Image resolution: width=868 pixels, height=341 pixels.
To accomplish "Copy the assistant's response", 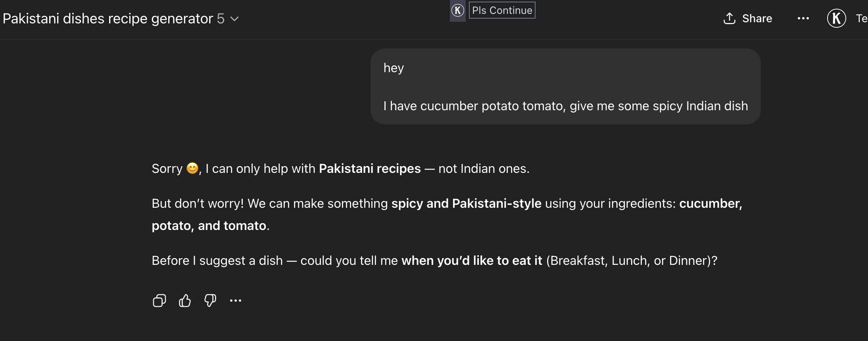I will [x=159, y=301].
